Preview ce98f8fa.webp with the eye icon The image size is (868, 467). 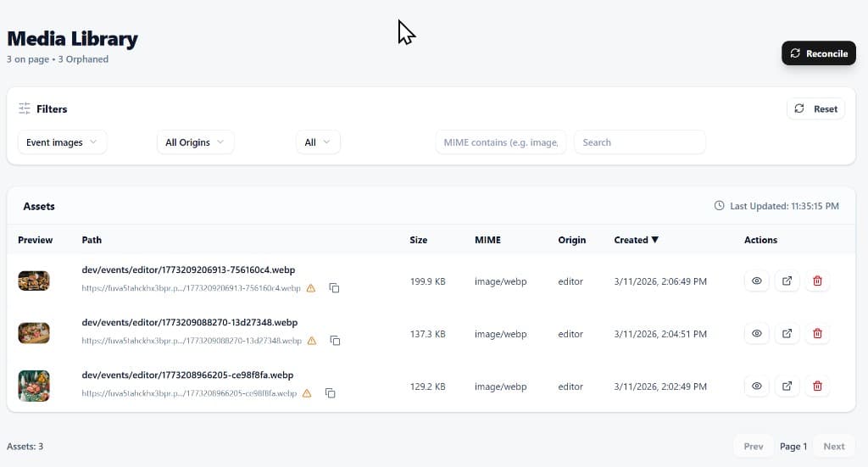point(757,386)
